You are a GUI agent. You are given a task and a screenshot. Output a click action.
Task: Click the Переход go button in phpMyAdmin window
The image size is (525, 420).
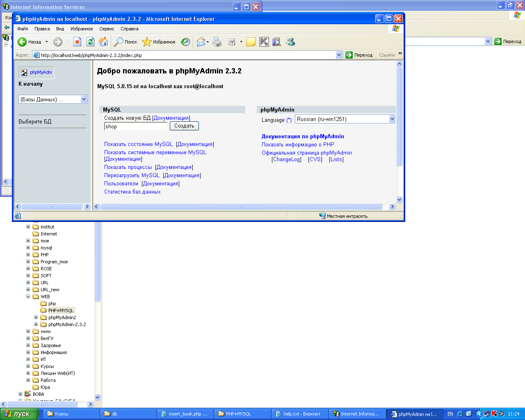click(359, 55)
